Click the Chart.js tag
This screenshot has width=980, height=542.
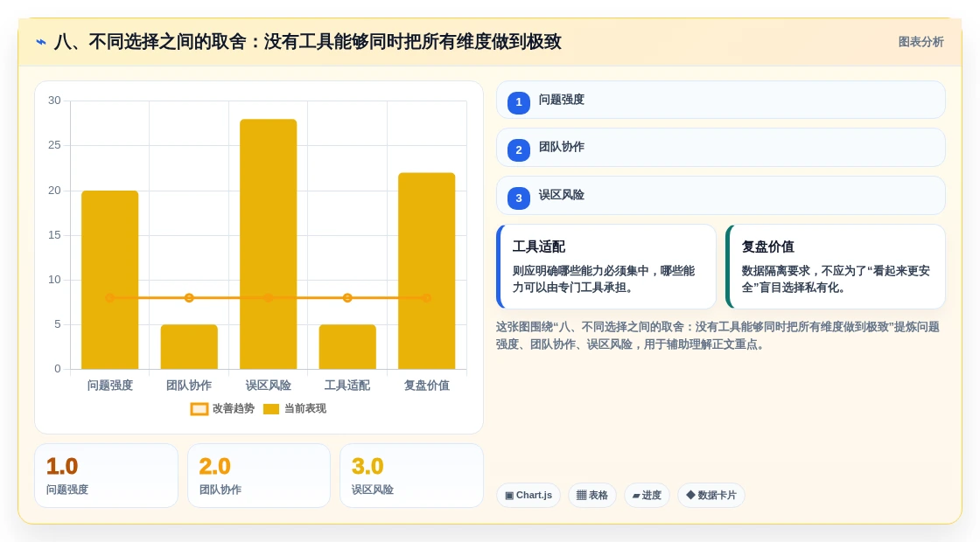click(528, 495)
